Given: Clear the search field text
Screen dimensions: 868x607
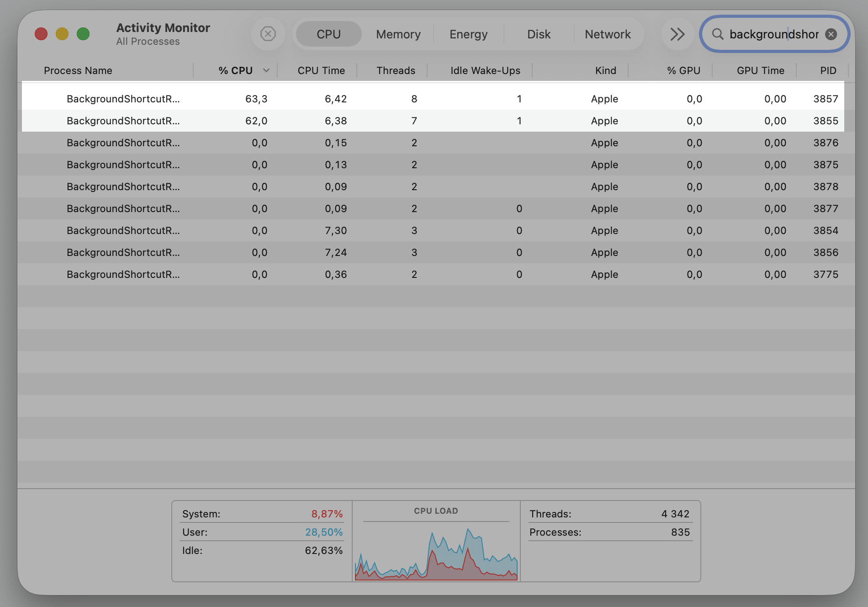Looking at the screenshot, I should pos(831,34).
